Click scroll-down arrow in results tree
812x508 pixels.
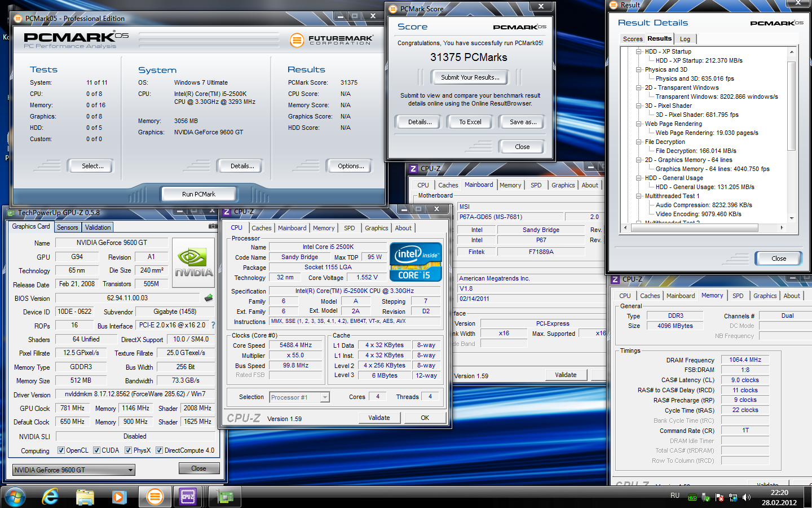[x=792, y=218]
